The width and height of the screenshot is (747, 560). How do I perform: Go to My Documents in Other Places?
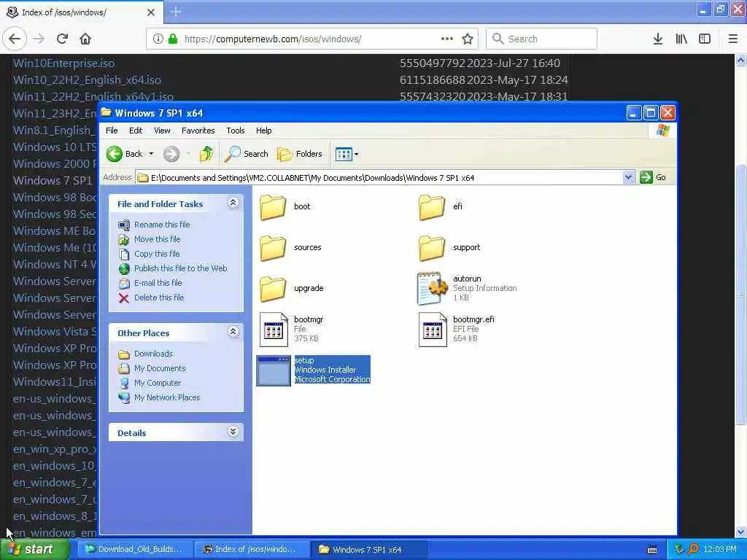(160, 368)
